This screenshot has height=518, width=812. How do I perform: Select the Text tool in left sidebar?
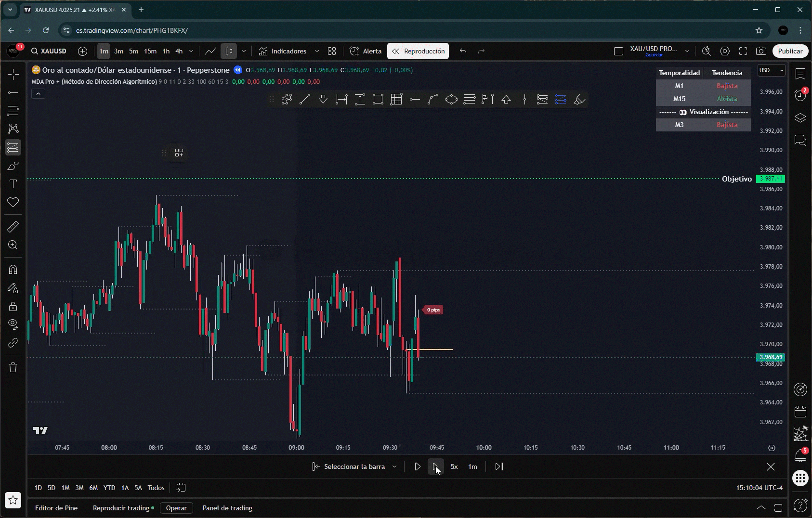tap(13, 184)
